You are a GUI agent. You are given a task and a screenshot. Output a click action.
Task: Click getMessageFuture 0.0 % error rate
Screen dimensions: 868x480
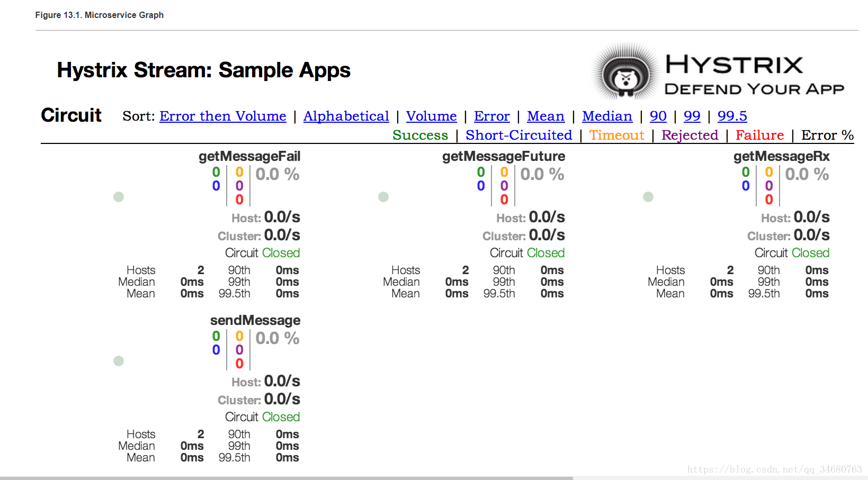tap(542, 174)
